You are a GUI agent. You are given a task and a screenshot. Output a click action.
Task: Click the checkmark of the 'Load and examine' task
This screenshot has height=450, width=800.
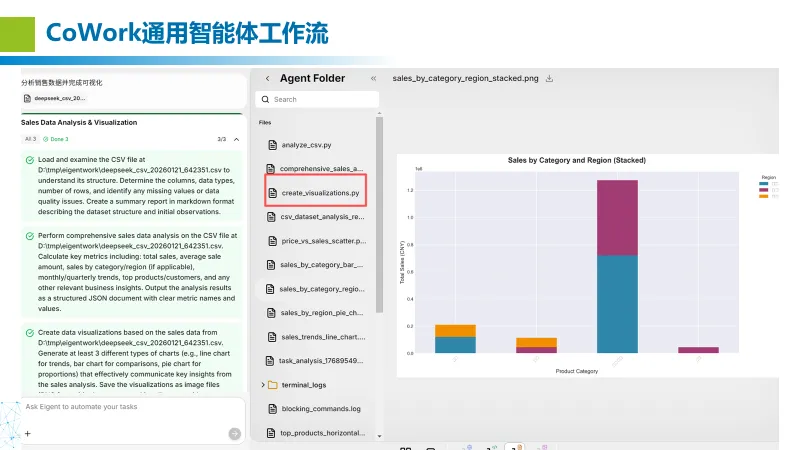30,160
